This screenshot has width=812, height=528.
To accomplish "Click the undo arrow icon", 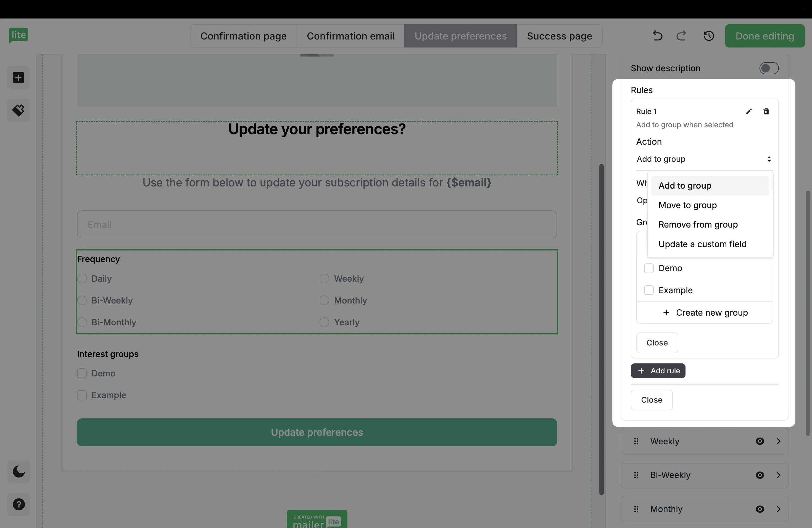I will point(657,36).
